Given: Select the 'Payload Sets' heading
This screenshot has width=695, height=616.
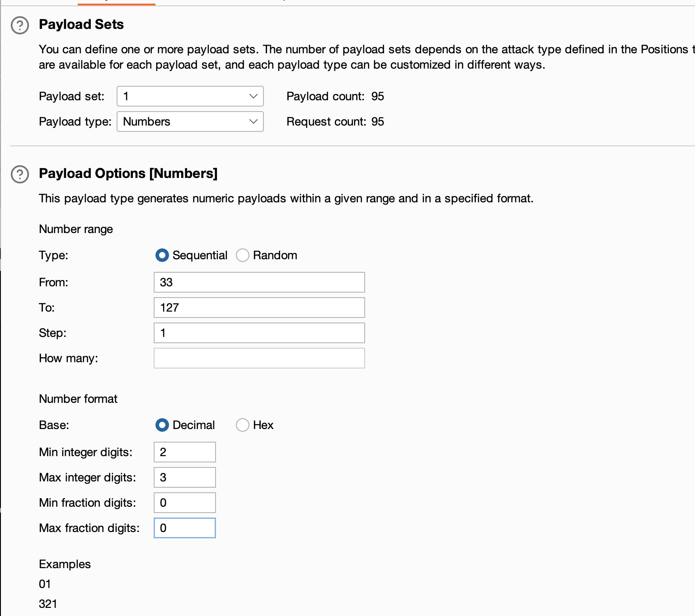Looking at the screenshot, I should [81, 24].
